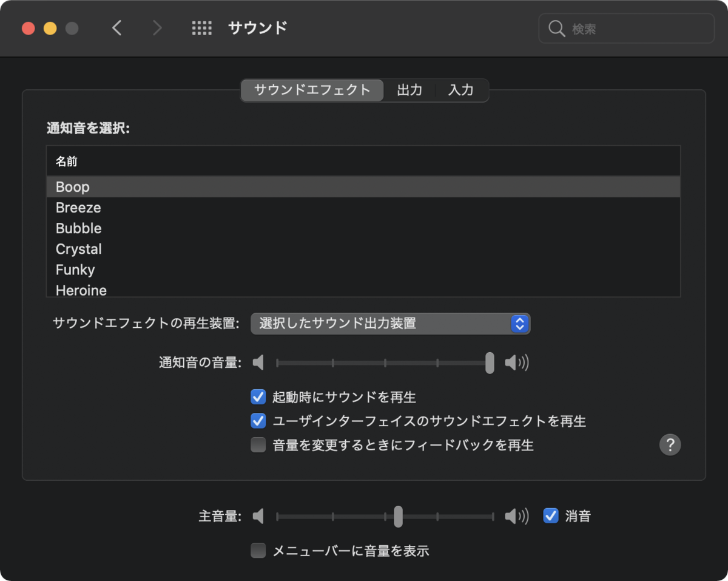Image resolution: width=728 pixels, height=581 pixels.
Task: Click the loud speaker icon beside alert volume
Action: pyautogui.click(x=517, y=362)
